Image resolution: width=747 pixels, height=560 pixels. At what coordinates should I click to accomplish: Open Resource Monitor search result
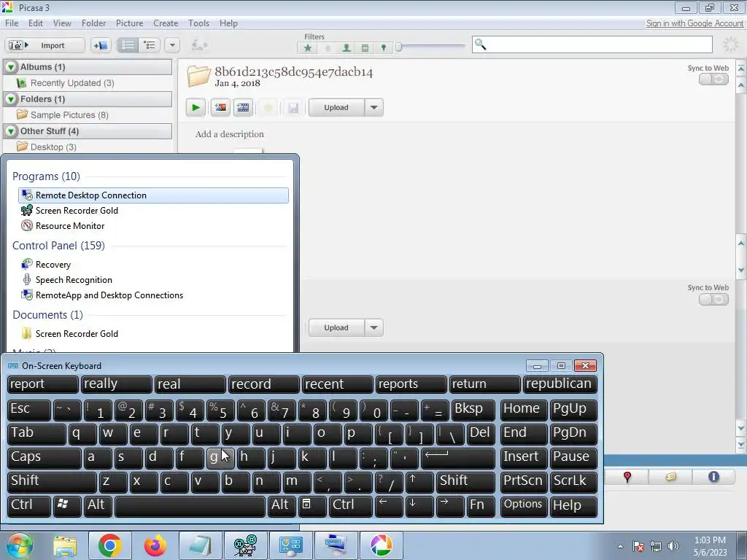pyautogui.click(x=153, y=226)
